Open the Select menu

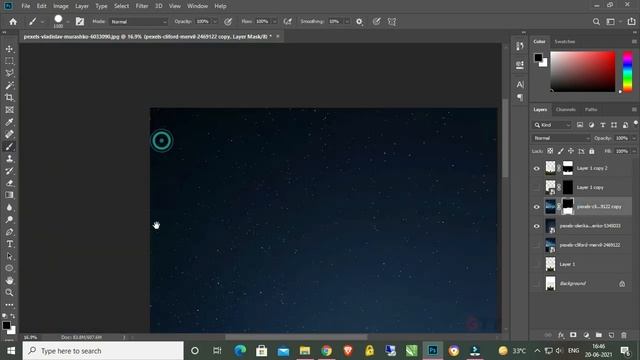121,6
